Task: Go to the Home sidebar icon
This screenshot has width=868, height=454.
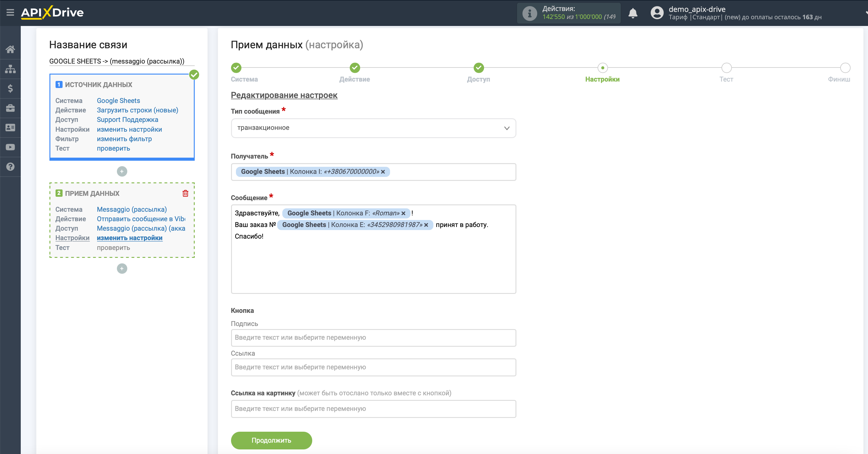Action: click(x=10, y=49)
